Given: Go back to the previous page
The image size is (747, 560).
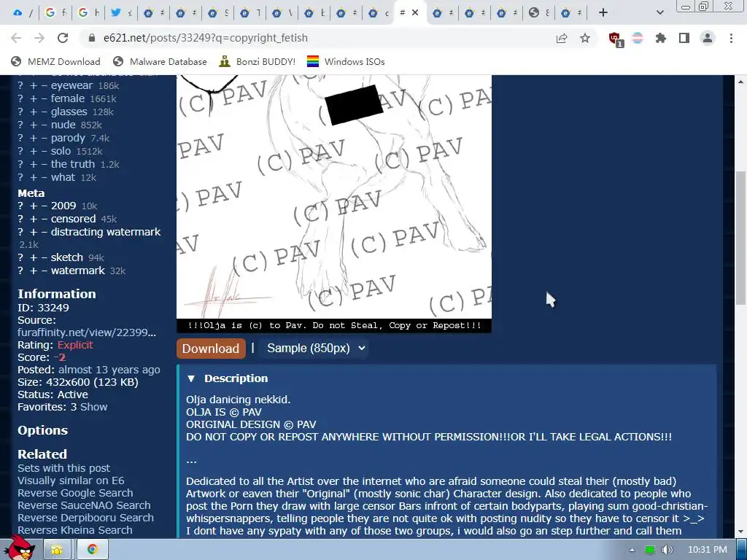Looking at the screenshot, I should (x=16, y=38).
